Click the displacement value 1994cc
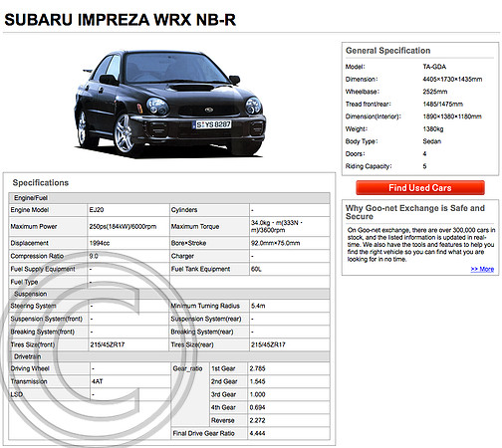The width and height of the screenshot is (502, 448). click(x=100, y=243)
